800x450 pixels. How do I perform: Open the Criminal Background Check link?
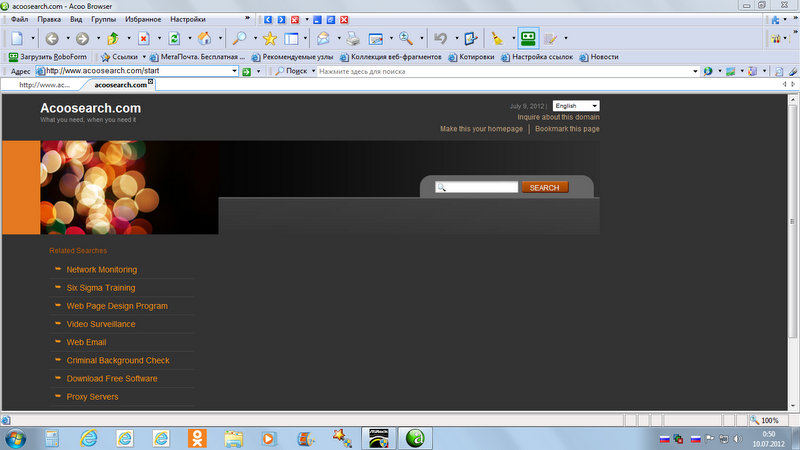(118, 360)
